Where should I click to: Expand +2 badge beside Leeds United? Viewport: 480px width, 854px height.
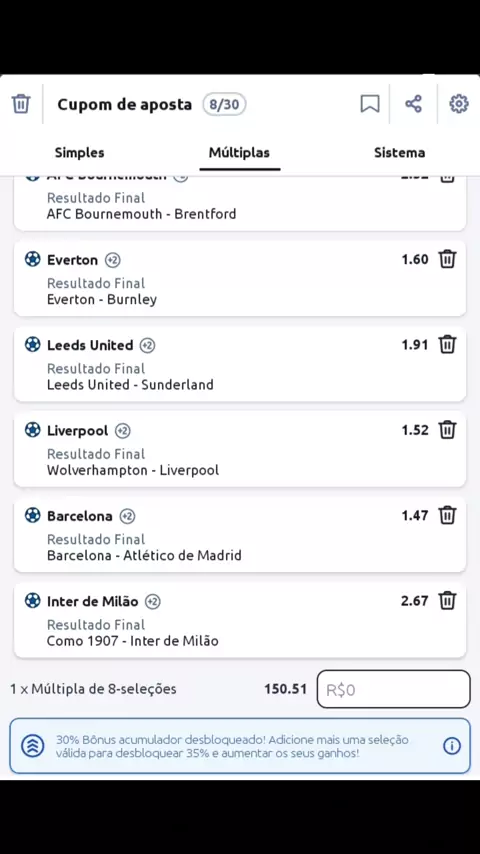(147, 345)
